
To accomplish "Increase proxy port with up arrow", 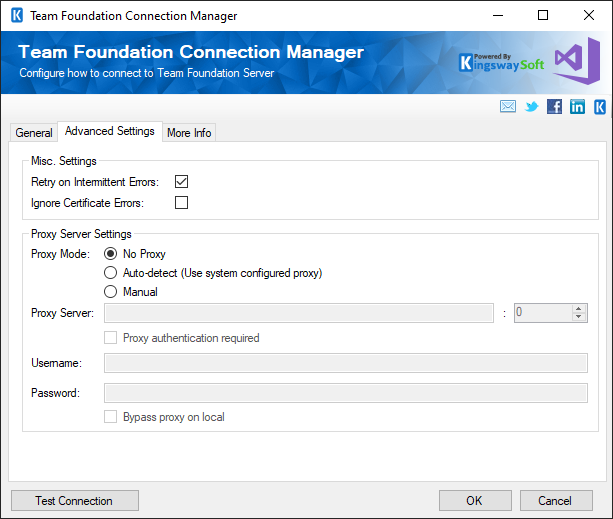I will click(x=579, y=309).
